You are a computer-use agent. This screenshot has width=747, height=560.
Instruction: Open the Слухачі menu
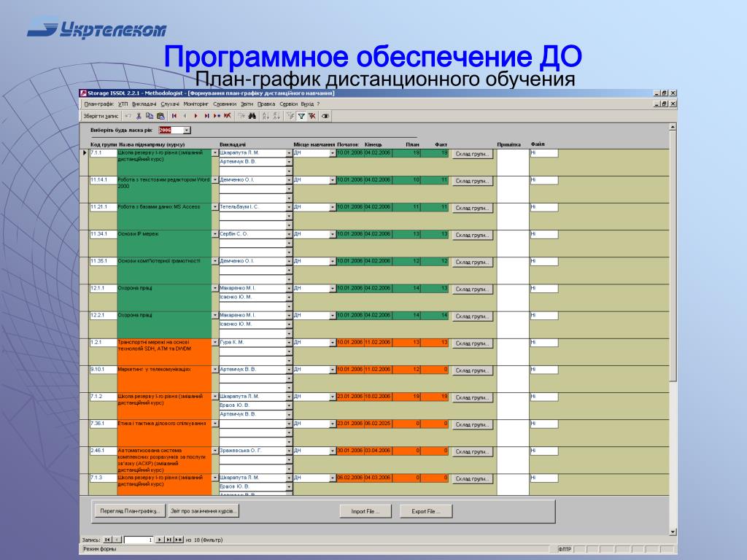pyautogui.click(x=170, y=104)
